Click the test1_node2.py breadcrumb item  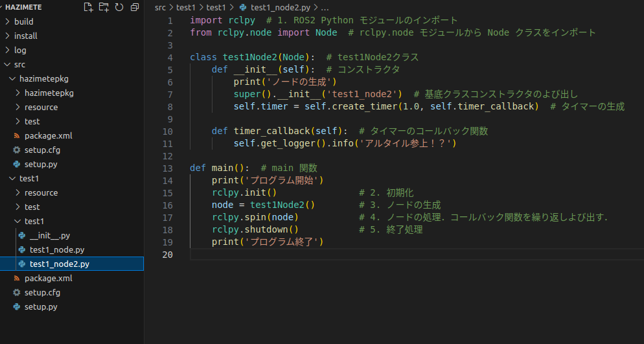click(279, 8)
